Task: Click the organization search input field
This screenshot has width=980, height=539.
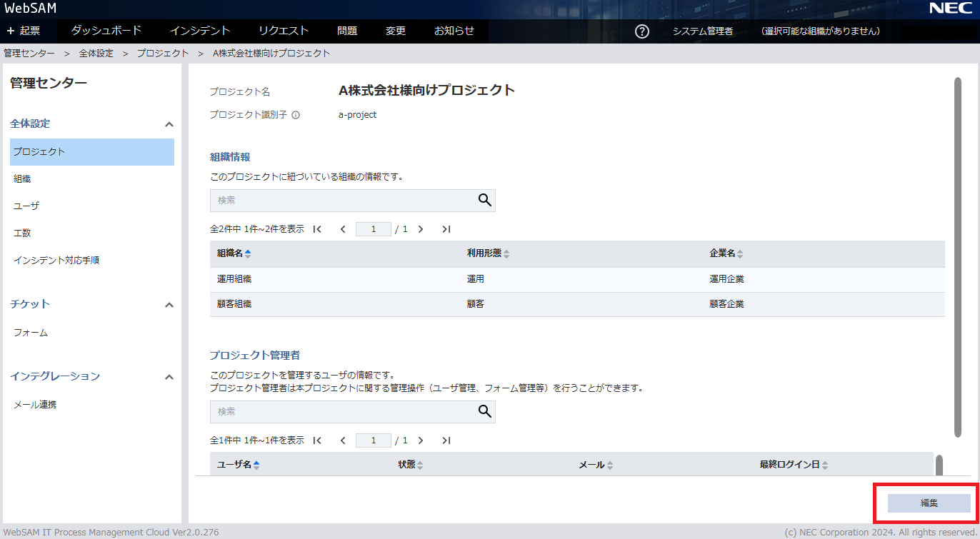Action: tap(343, 201)
